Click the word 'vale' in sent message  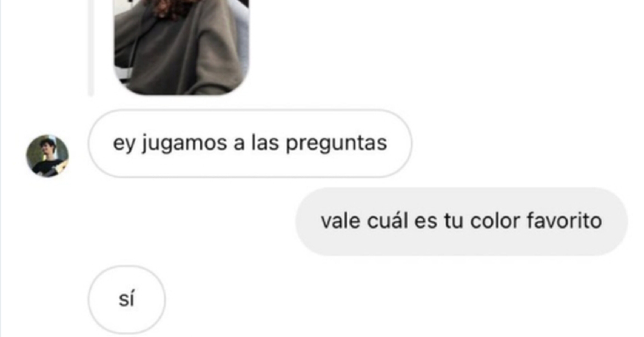[x=340, y=221]
